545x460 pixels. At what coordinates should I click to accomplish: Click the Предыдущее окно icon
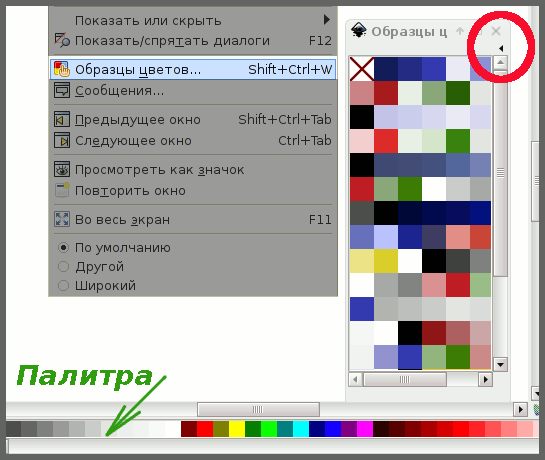(x=62, y=120)
